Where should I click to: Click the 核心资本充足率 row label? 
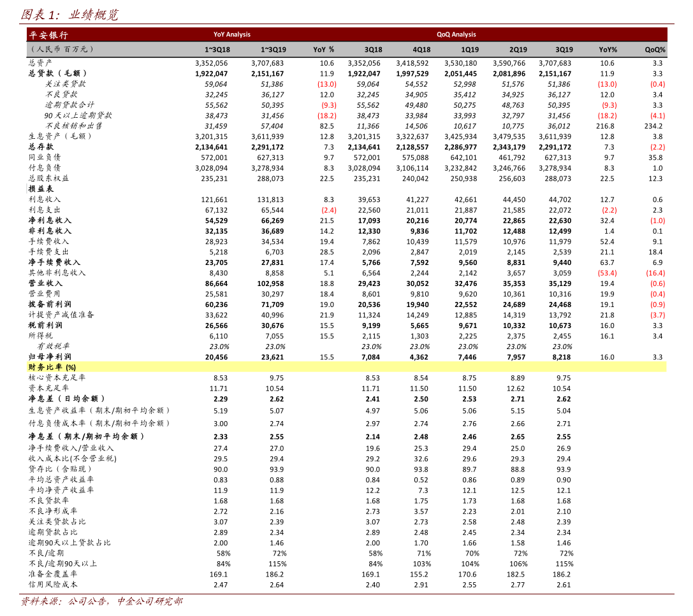(x=49, y=378)
